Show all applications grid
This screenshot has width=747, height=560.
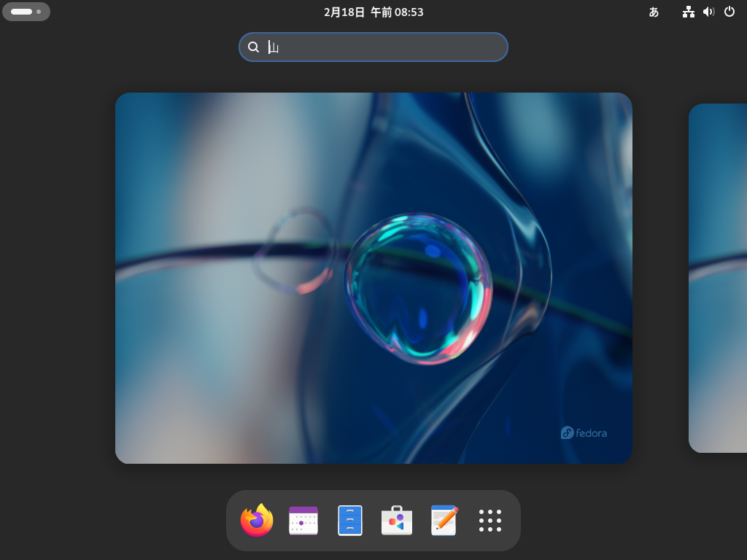490,521
